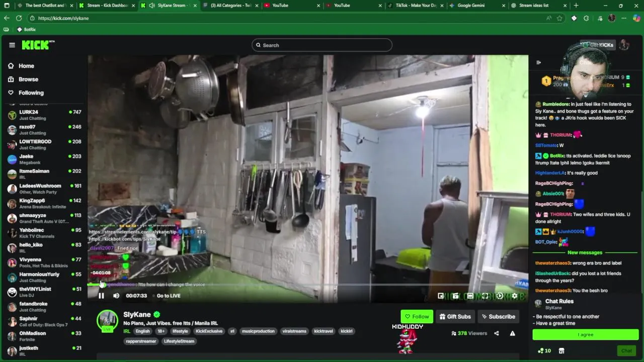Open LOWTIERGOD channel in sidebar
Viewport: 644px width, 362px height.
pos(44,145)
